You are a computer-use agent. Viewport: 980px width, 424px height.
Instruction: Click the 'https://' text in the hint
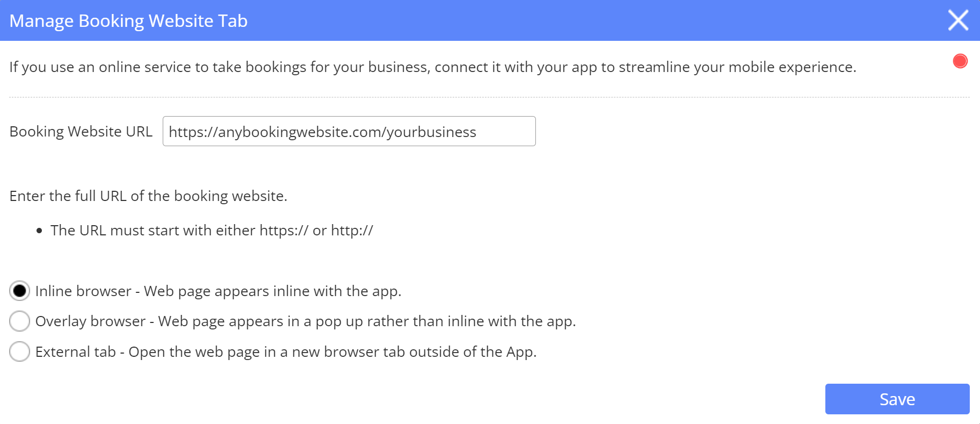coord(284,231)
